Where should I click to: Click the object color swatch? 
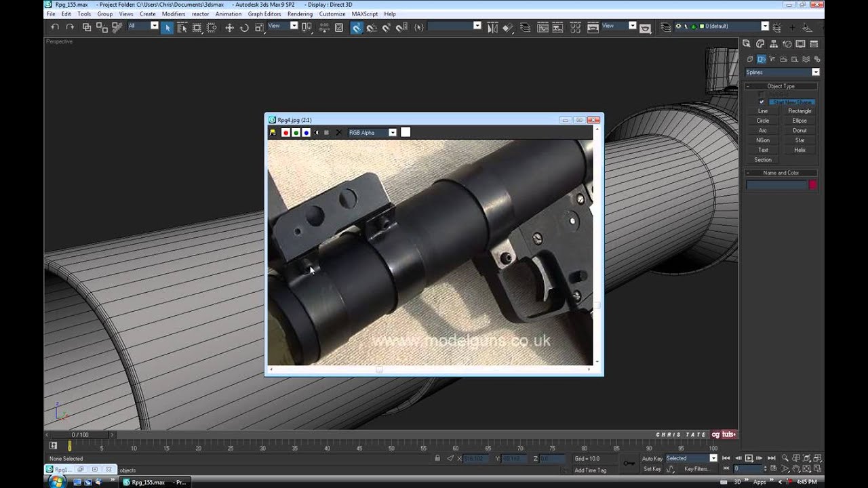tap(812, 185)
